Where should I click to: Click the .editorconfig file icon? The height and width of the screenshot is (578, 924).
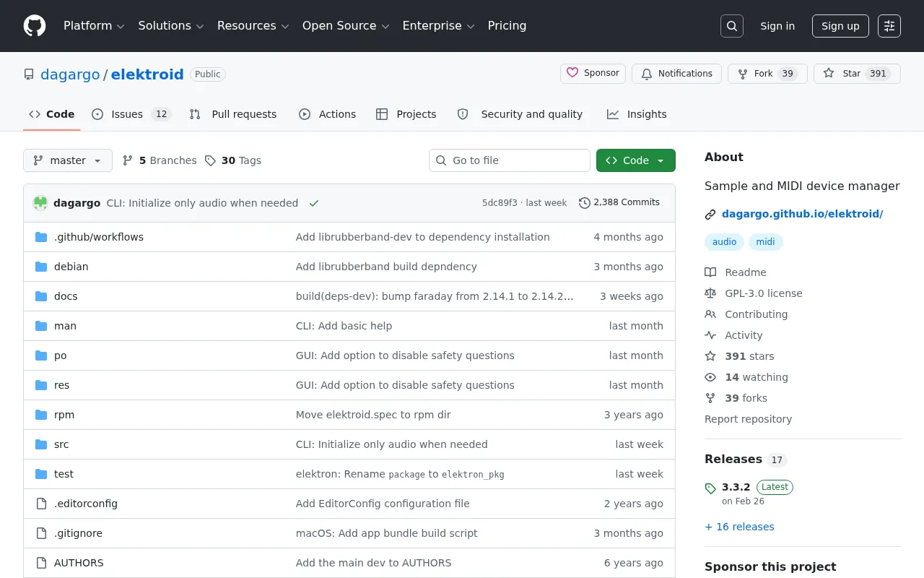(x=41, y=504)
